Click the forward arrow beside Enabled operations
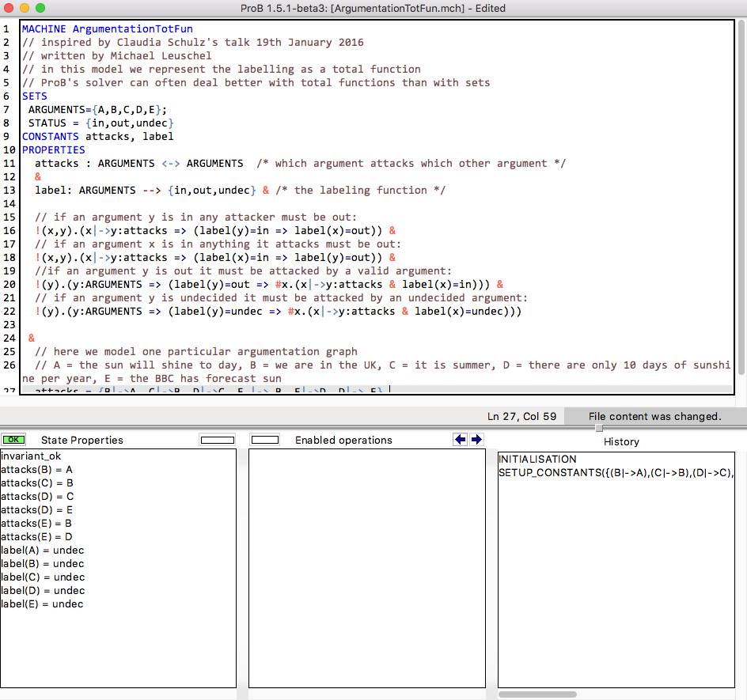This screenshot has width=747, height=700. (476, 440)
